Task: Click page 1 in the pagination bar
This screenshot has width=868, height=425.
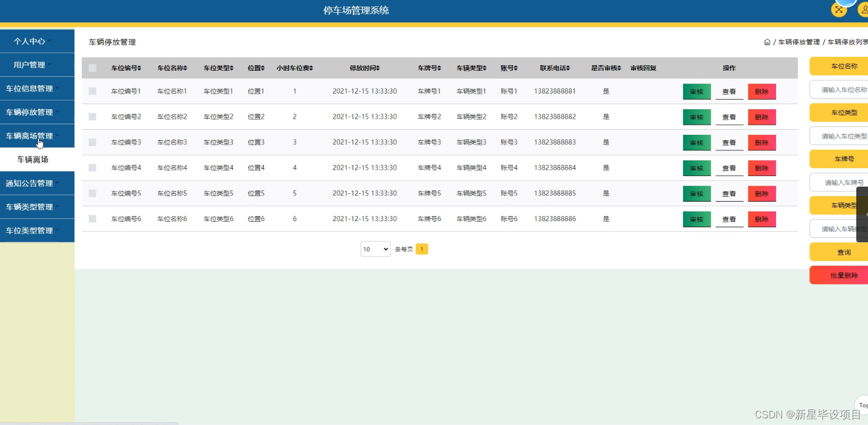Action: pyautogui.click(x=422, y=249)
